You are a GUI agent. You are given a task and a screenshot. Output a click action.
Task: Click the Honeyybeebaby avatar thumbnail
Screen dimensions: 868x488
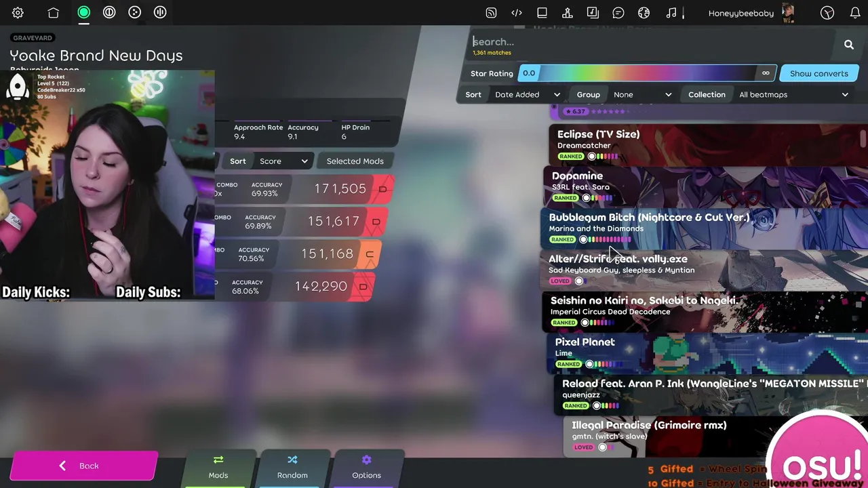[x=787, y=13]
